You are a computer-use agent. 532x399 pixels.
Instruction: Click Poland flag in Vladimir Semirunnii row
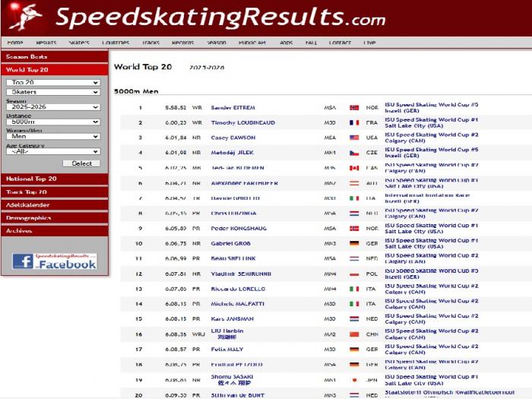tap(354, 274)
